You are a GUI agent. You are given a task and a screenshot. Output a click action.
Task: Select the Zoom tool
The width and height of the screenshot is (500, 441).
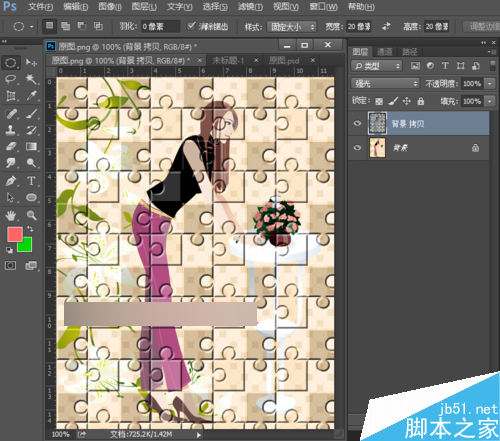click(x=31, y=215)
